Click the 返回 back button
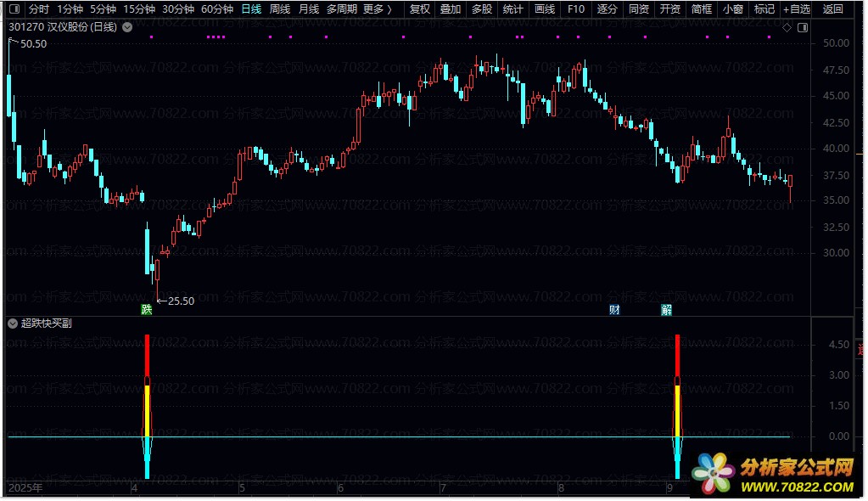868x501 pixels. [x=833, y=9]
